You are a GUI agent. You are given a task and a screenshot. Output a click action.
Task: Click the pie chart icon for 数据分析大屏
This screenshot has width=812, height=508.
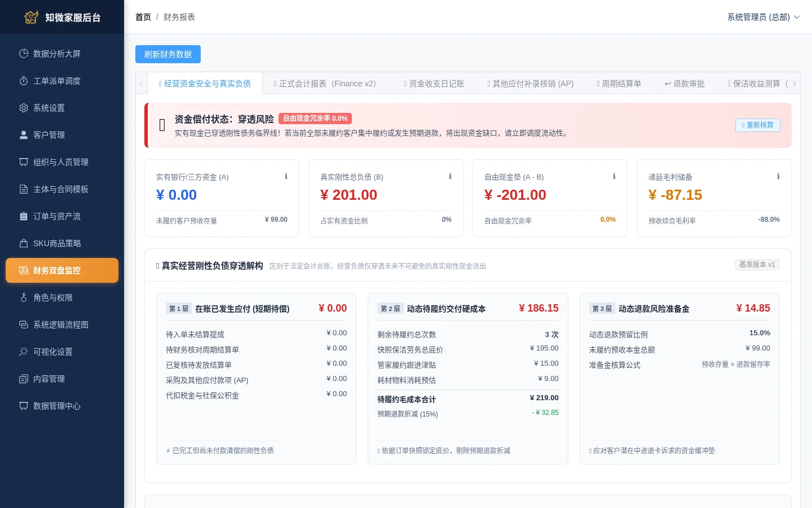24,54
